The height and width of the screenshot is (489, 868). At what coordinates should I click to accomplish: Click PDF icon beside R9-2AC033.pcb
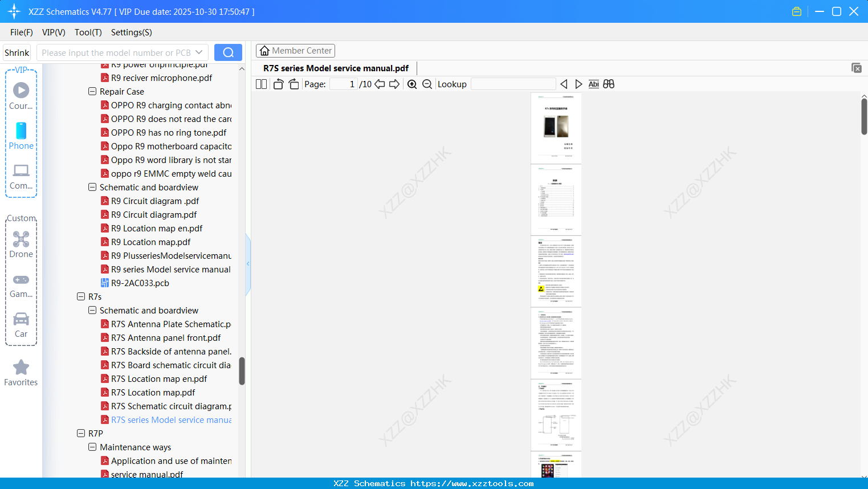(x=105, y=283)
